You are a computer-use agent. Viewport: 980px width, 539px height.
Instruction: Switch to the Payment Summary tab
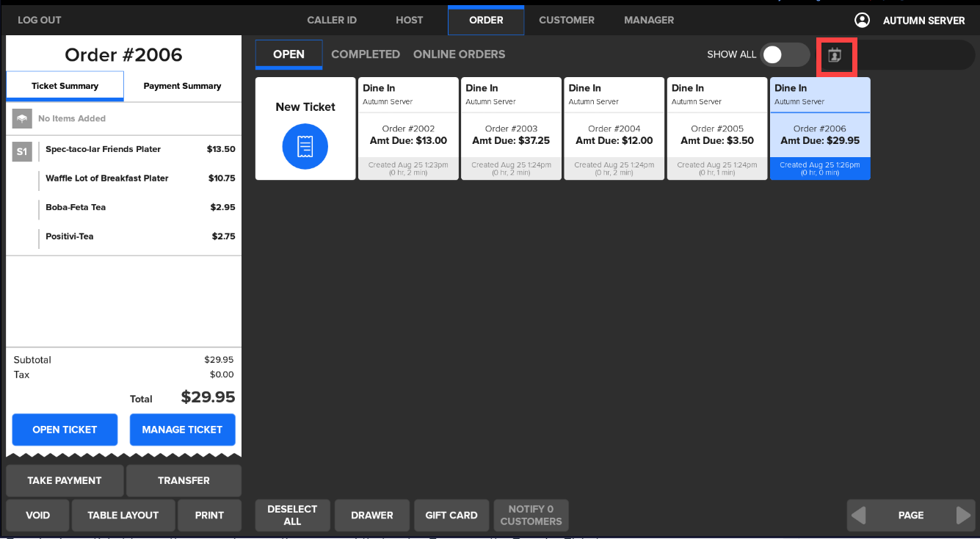coord(182,86)
